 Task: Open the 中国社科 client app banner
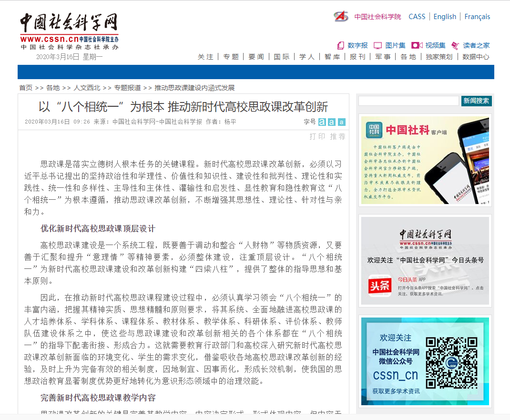pyautogui.click(x=425, y=160)
